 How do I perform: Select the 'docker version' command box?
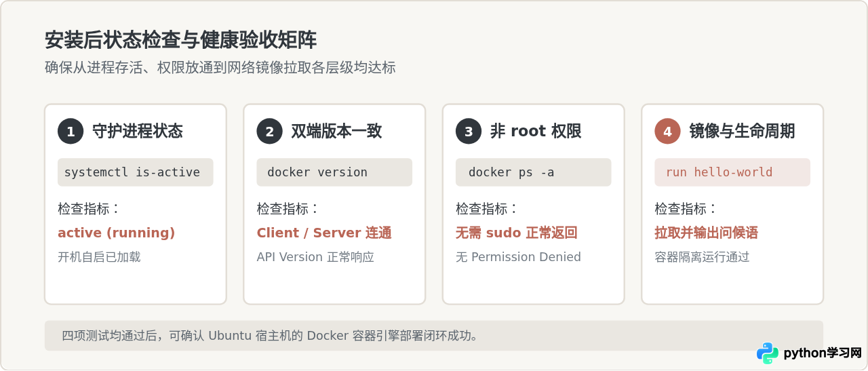pyautogui.click(x=334, y=172)
